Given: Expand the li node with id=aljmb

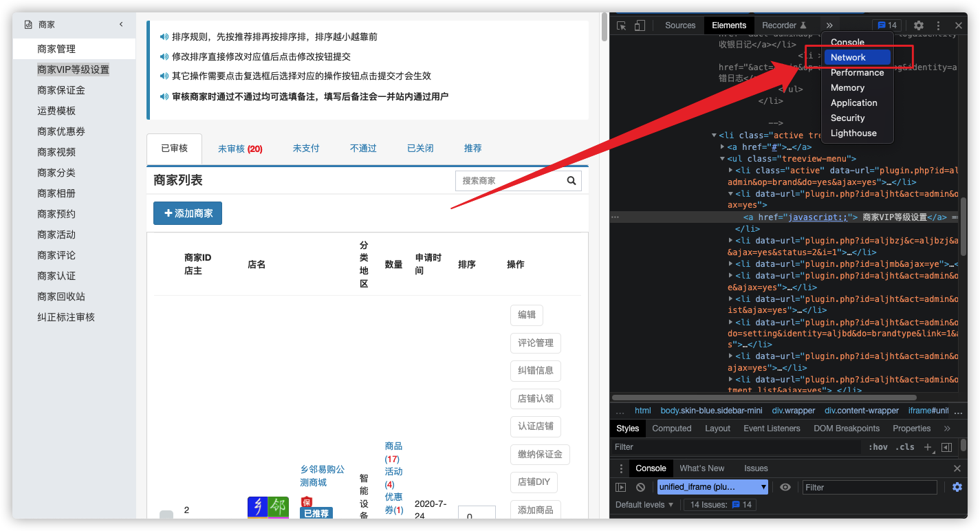Looking at the screenshot, I should [x=731, y=264].
